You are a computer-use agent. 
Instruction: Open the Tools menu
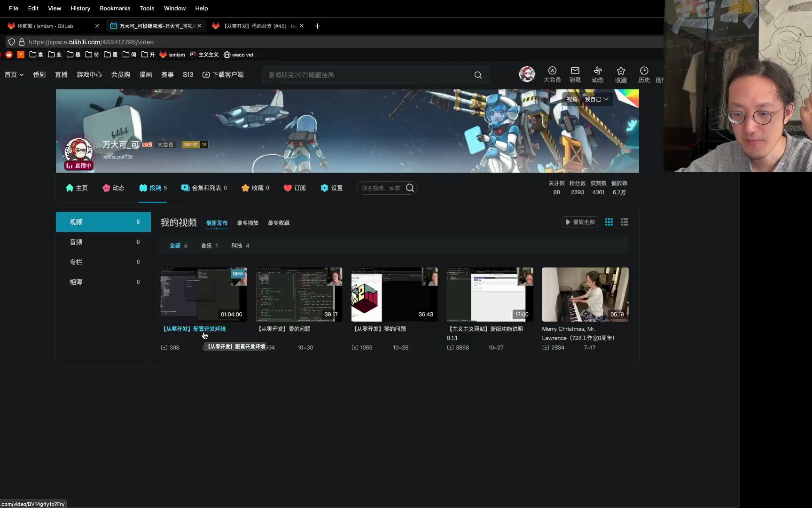pyautogui.click(x=147, y=8)
